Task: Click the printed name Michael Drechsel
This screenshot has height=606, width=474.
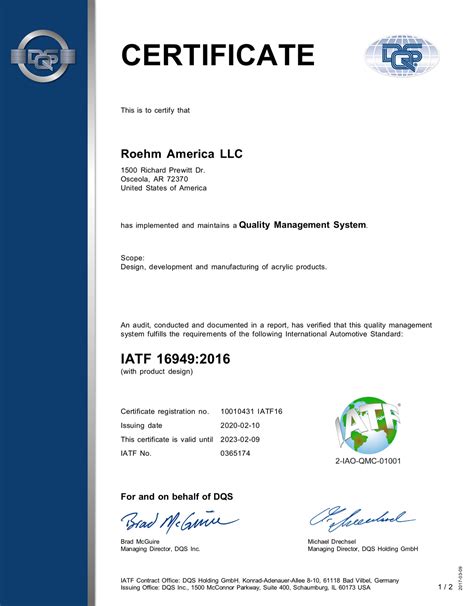Action: point(331,541)
